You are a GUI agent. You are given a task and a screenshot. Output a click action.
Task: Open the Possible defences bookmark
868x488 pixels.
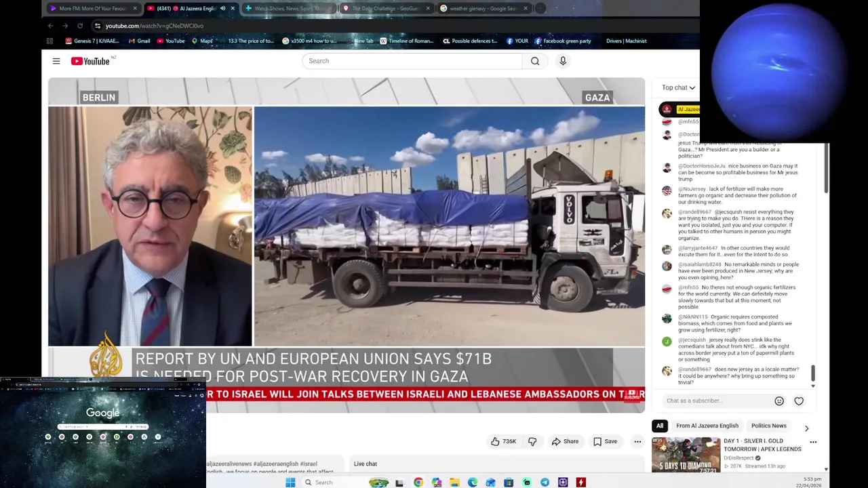coord(470,41)
